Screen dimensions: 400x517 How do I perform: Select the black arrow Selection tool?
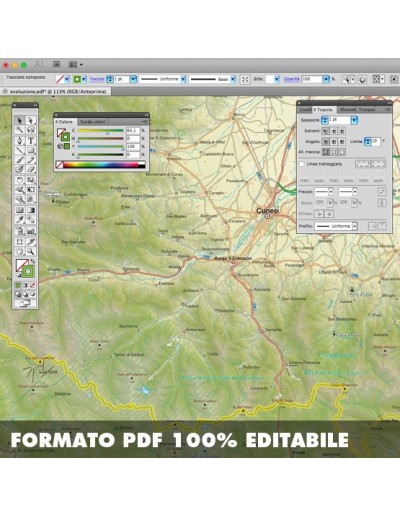click(20, 120)
